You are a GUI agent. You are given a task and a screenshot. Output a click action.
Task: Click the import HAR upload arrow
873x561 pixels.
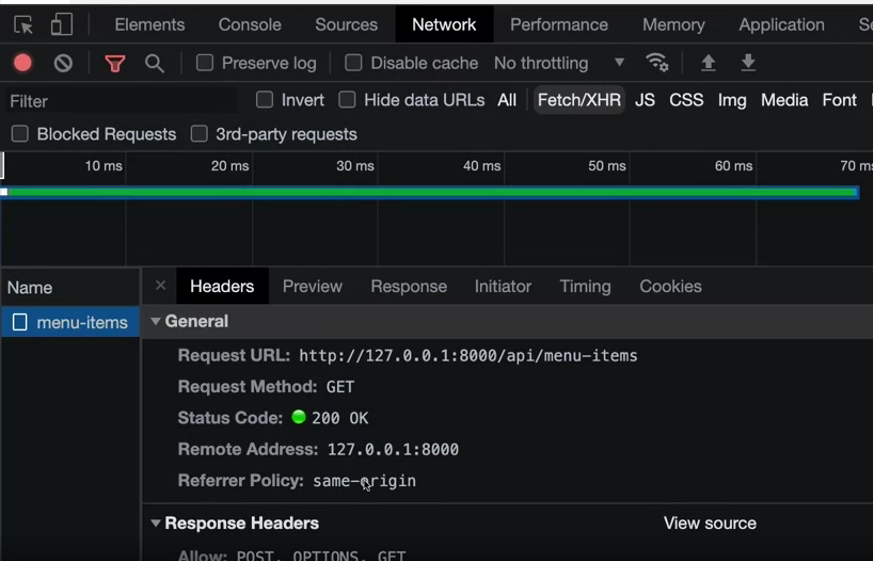coord(708,63)
